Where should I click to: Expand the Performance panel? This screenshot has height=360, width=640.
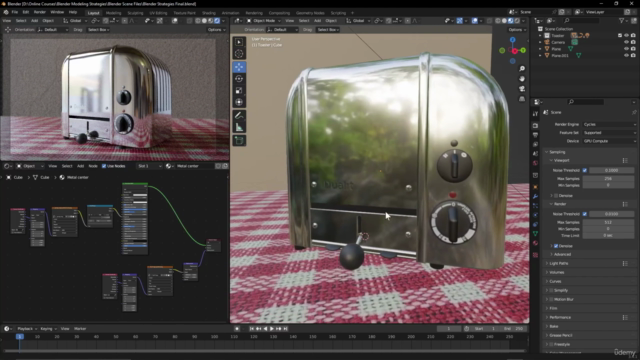coord(560,317)
